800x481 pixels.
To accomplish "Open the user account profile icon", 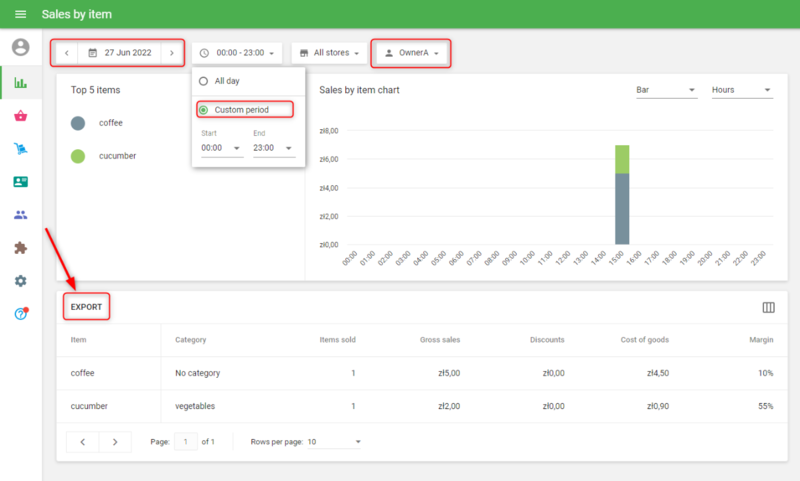I will pos(20,47).
